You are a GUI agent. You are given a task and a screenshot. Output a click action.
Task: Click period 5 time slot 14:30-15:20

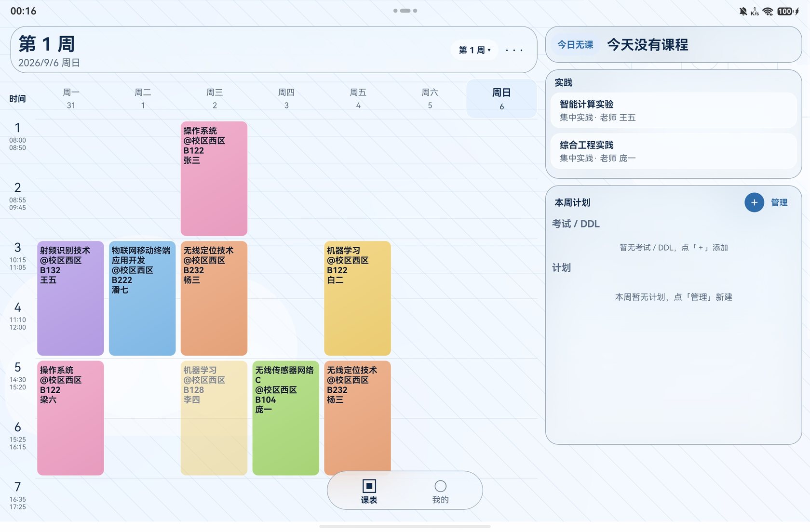coord(18,376)
